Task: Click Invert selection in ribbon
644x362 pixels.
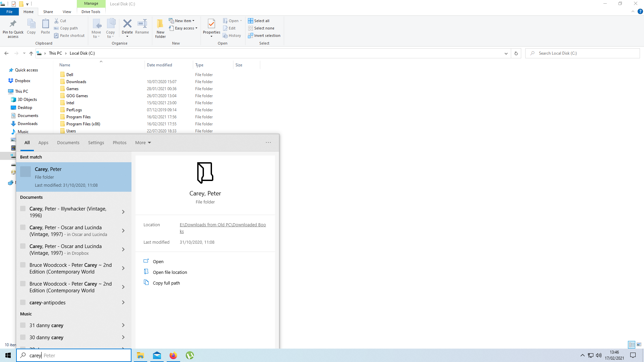Action: 264,36
